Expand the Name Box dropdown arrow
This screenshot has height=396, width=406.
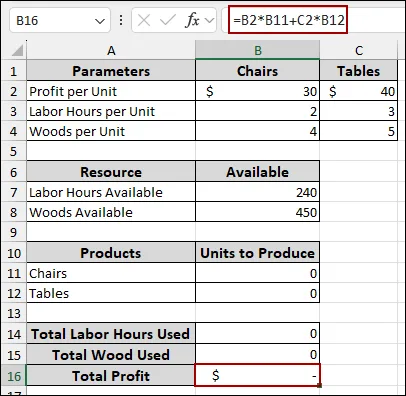[x=100, y=21]
